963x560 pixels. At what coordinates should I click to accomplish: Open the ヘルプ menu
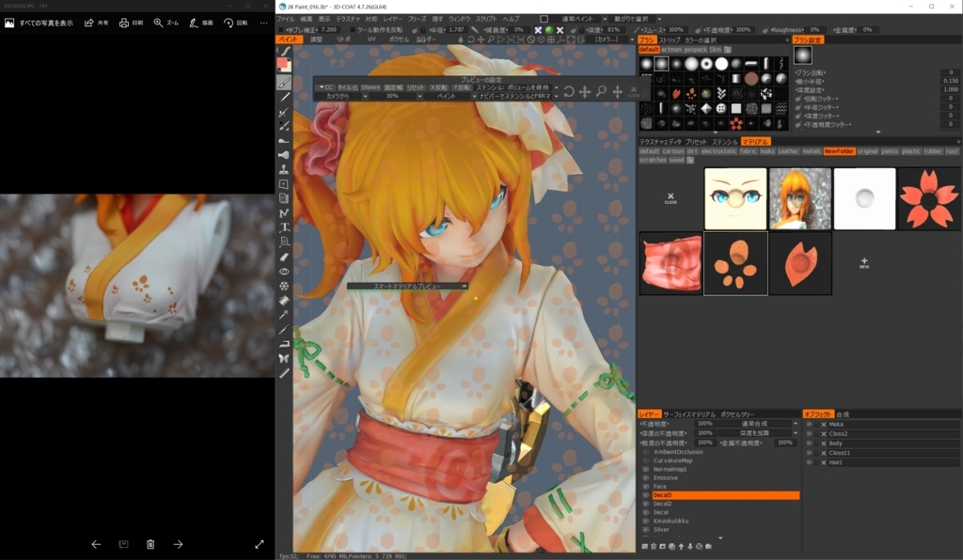tap(511, 19)
